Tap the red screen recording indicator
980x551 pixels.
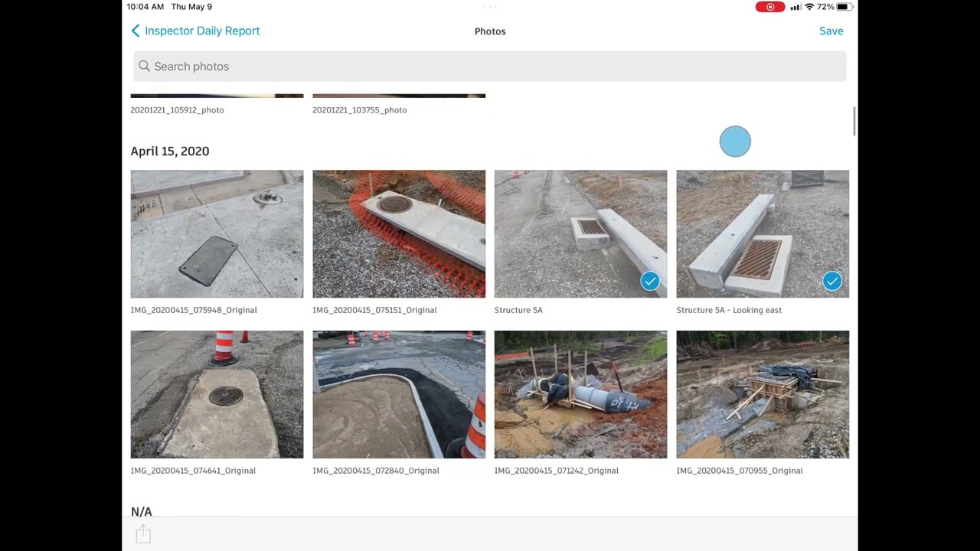coord(769,7)
